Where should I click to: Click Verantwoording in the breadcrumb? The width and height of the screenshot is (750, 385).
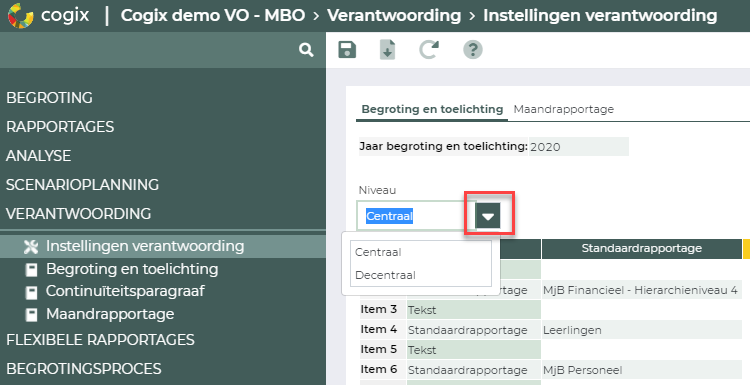coord(394,15)
